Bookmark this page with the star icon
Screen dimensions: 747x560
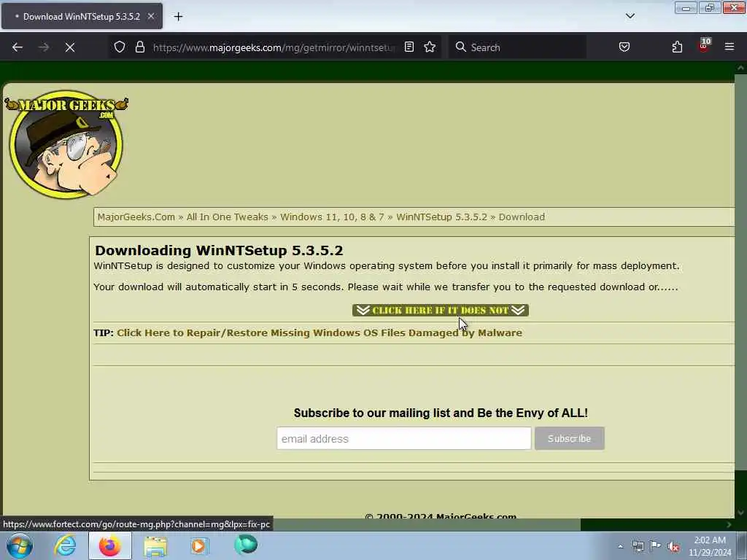[x=430, y=47]
